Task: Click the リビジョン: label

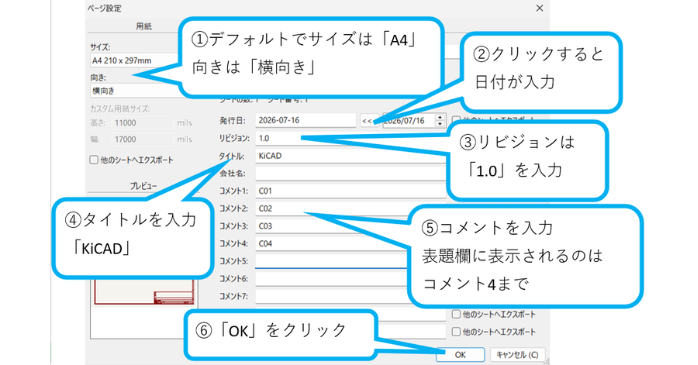Action: click(234, 138)
